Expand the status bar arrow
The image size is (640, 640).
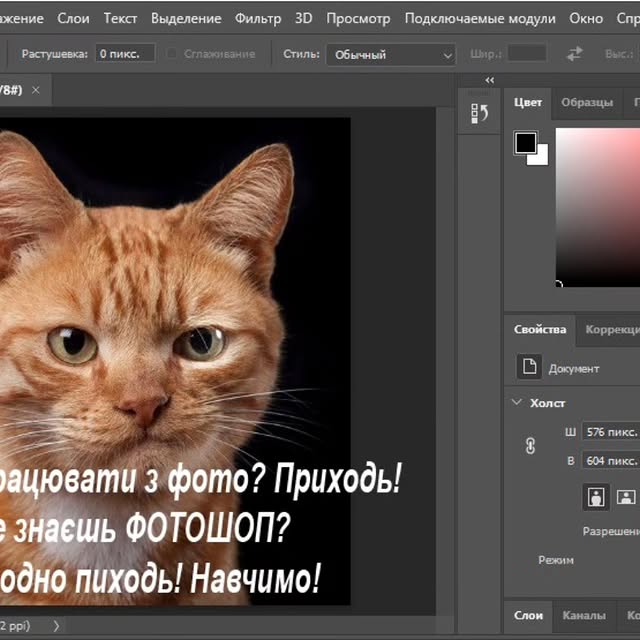click(56, 626)
